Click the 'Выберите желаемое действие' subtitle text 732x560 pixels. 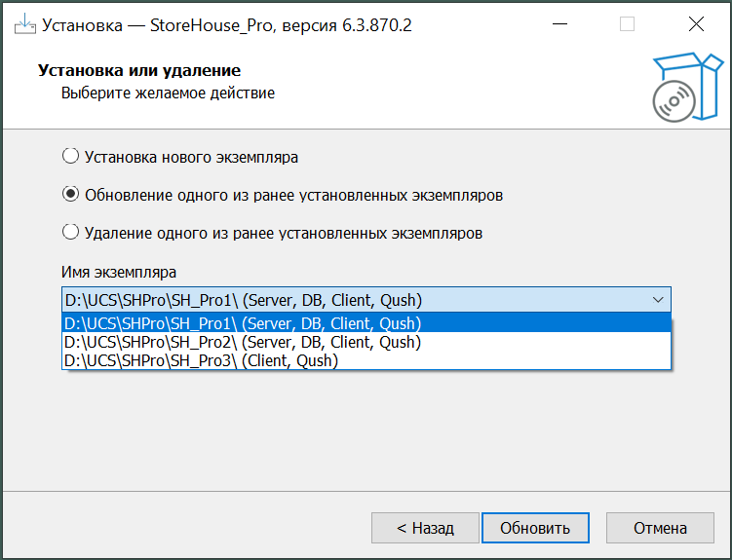coord(168,93)
